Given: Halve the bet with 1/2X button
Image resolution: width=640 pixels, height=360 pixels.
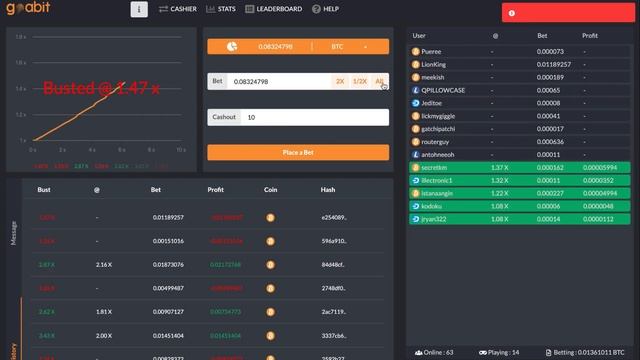Looking at the screenshot, I should point(360,82).
